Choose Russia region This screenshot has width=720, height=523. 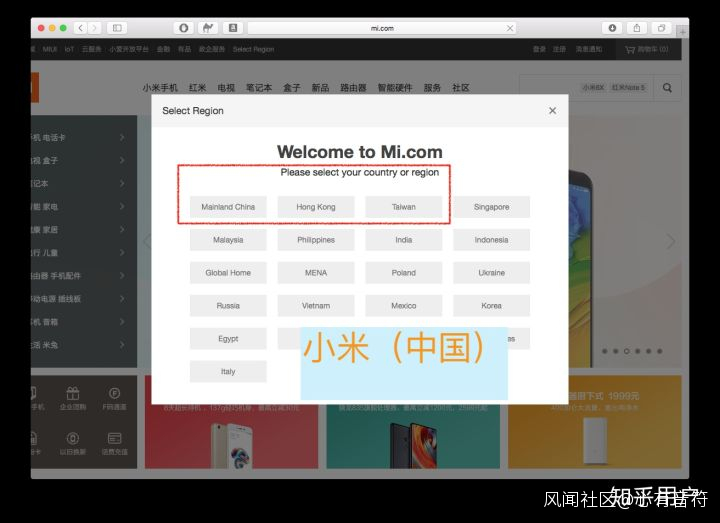coord(228,306)
